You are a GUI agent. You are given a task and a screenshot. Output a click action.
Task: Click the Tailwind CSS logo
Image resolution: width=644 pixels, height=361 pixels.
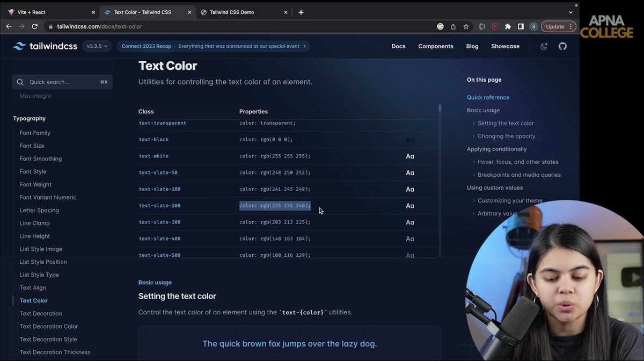point(45,46)
